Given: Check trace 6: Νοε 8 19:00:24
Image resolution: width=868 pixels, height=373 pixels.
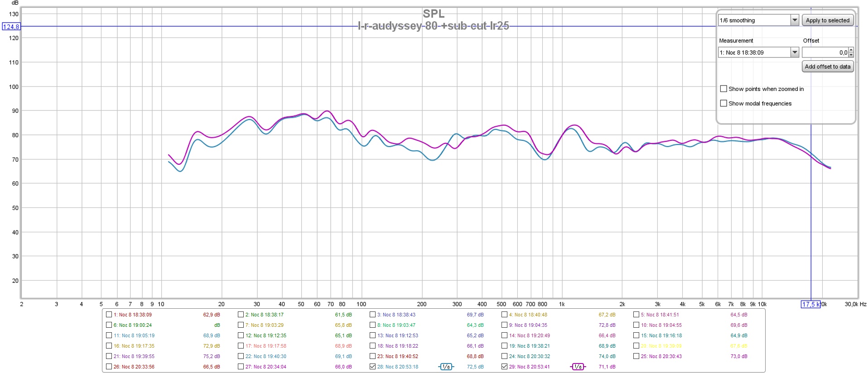Looking at the screenshot, I should coord(109,325).
